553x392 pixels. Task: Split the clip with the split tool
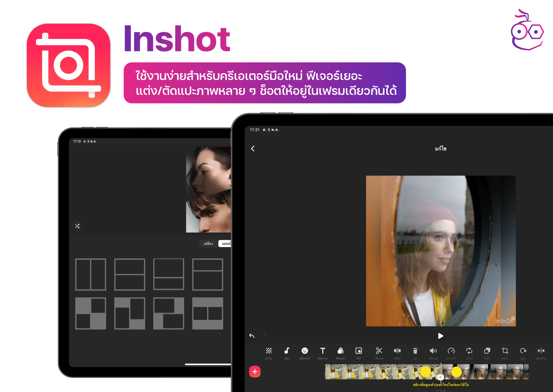[397, 351]
